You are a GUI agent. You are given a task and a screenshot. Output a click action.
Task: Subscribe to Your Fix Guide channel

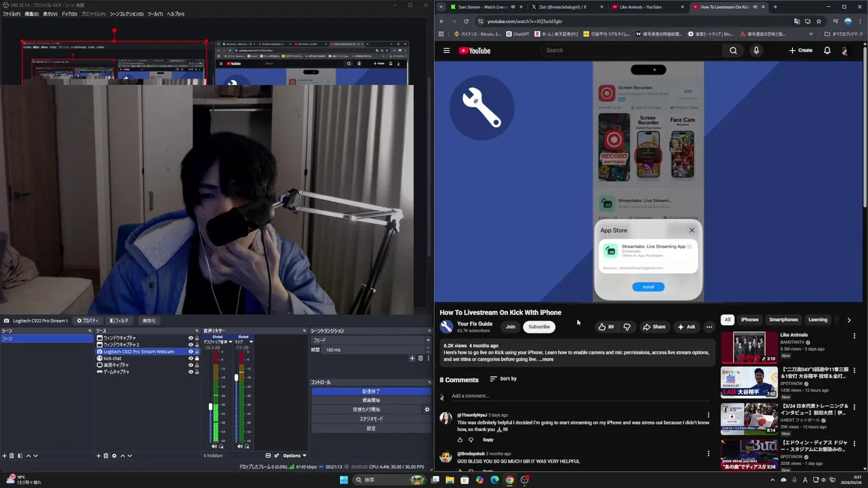539,327
